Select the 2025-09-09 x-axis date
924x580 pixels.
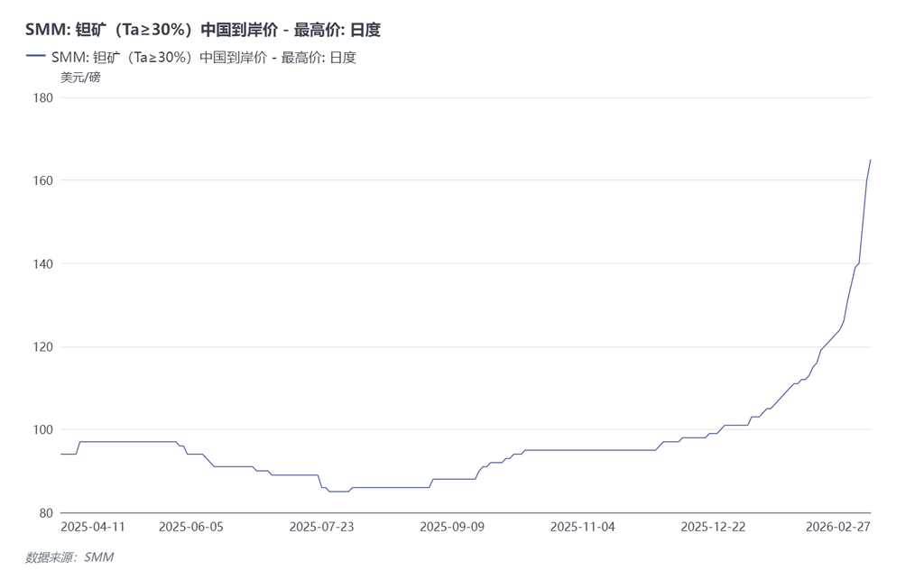[x=452, y=527]
